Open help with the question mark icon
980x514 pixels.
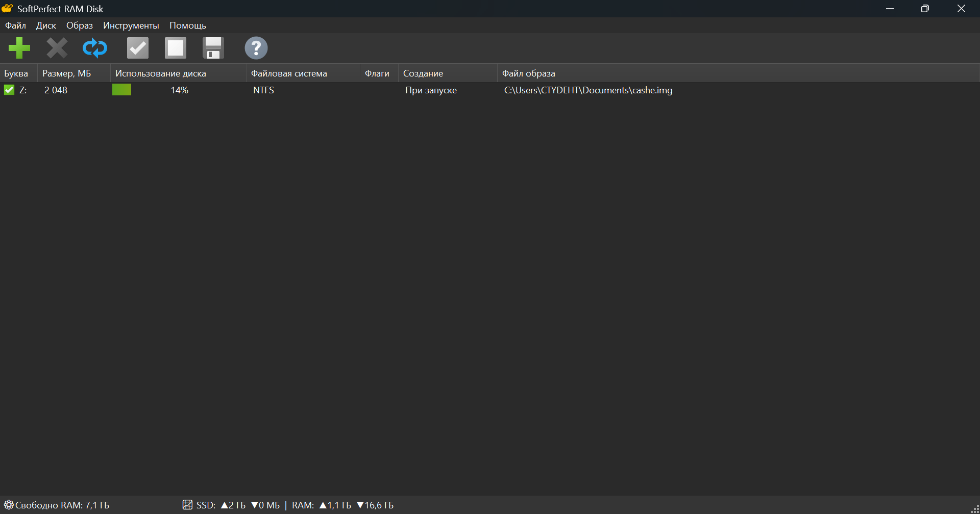pos(256,48)
